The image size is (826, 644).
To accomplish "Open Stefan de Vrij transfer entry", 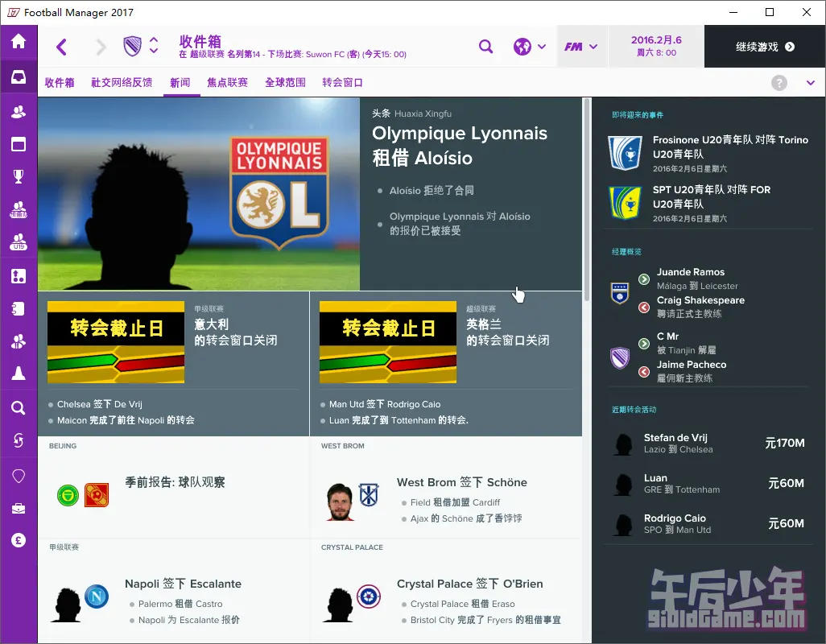I will coord(708,444).
